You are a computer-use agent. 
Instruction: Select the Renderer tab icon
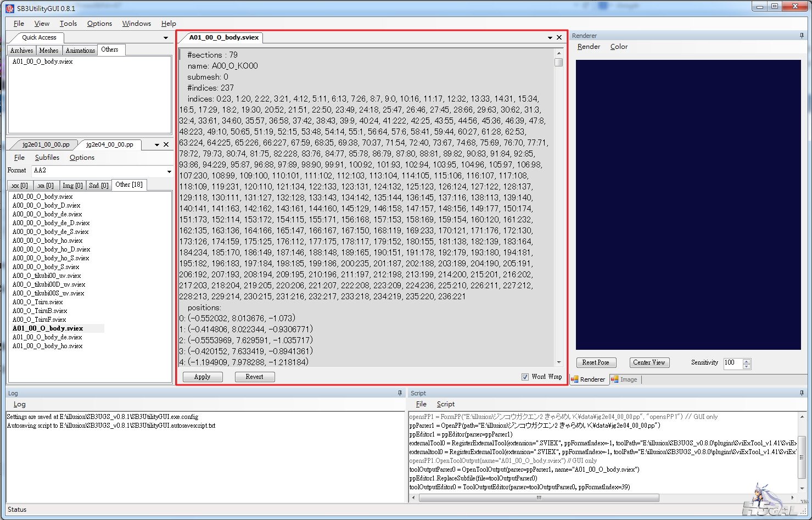575,379
